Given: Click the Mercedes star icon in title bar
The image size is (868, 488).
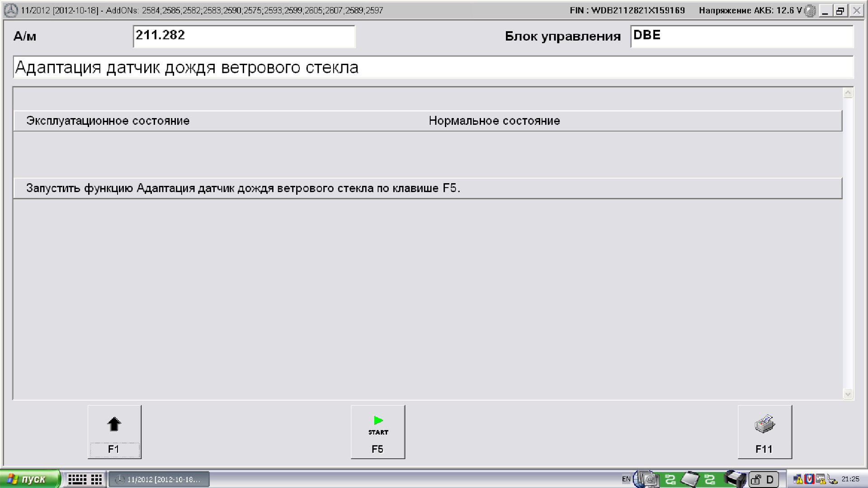Looking at the screenshot, I should pos(10,10).
